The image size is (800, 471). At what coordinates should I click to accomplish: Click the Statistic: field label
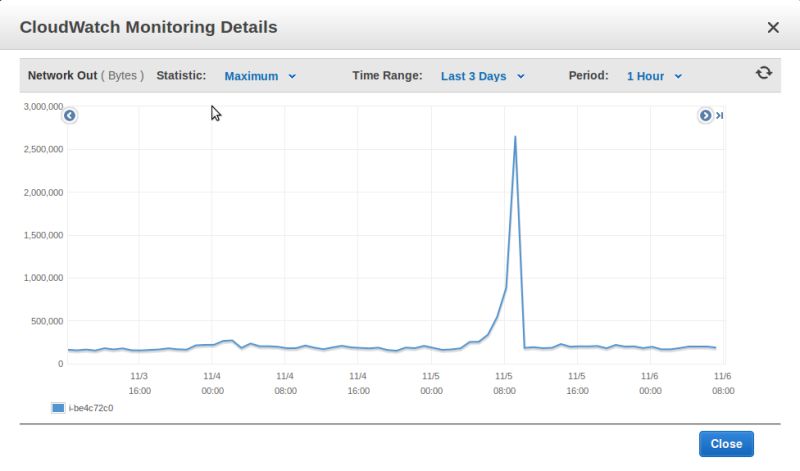click(181, 76)
